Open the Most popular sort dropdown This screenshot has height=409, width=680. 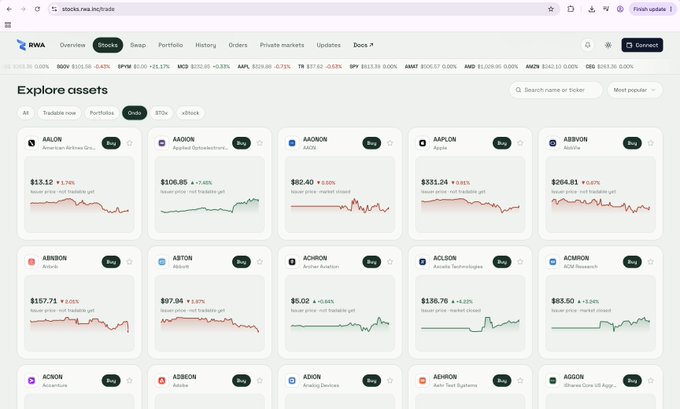(x=634, y=90)
